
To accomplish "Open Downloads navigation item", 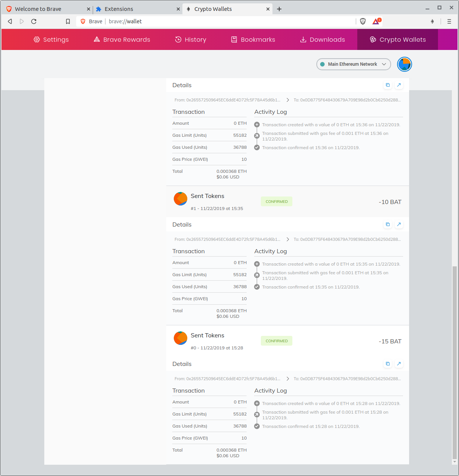I will coord(322,39).
